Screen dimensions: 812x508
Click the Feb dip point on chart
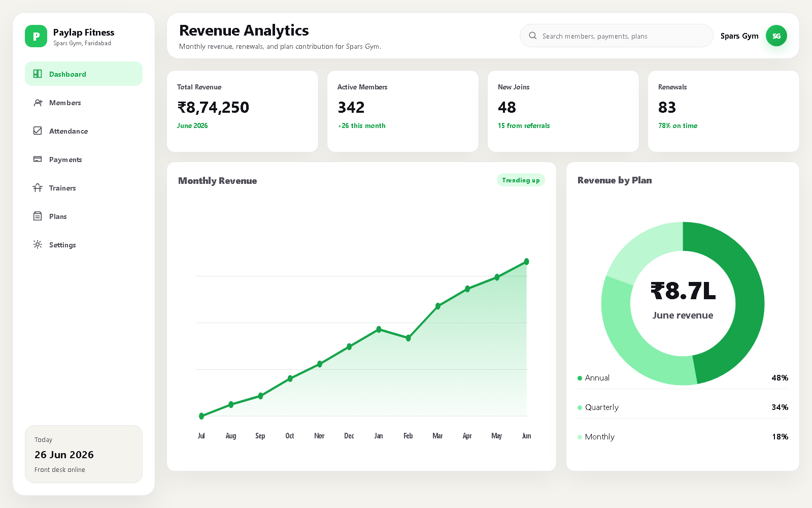coord(408,338)
